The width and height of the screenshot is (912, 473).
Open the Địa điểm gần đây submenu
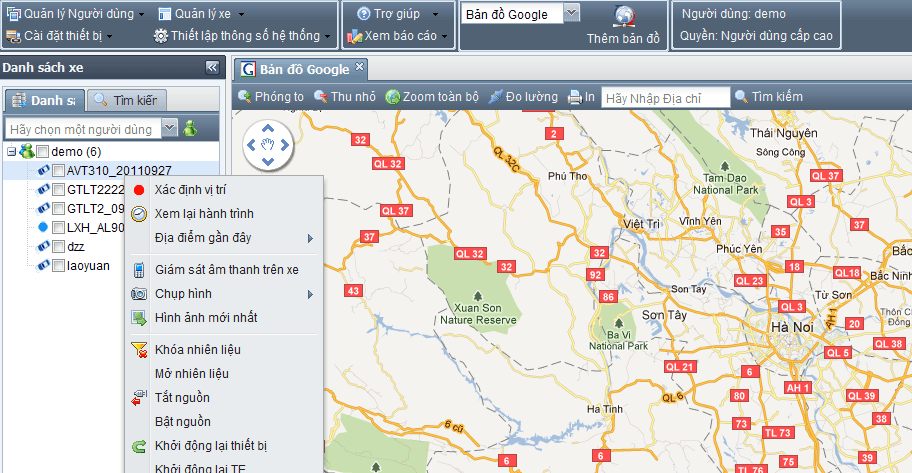pyautogui.click(x=225, y=237)
